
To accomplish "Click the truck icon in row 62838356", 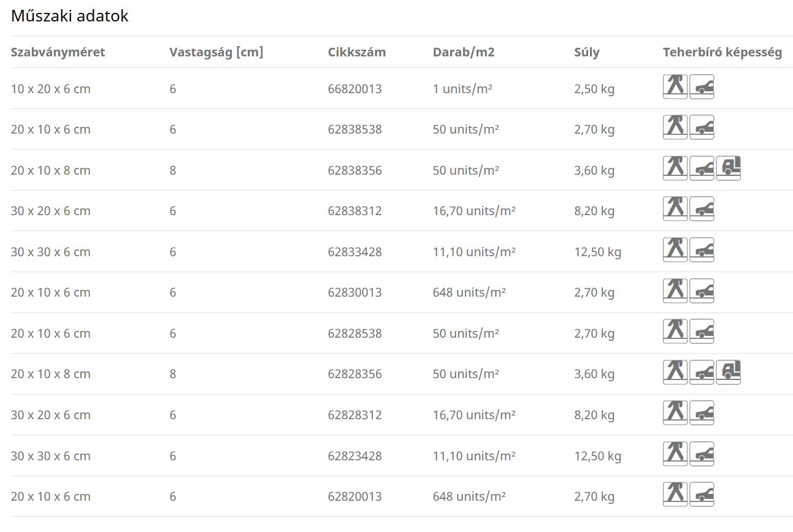I will click(x=729, y=169).
